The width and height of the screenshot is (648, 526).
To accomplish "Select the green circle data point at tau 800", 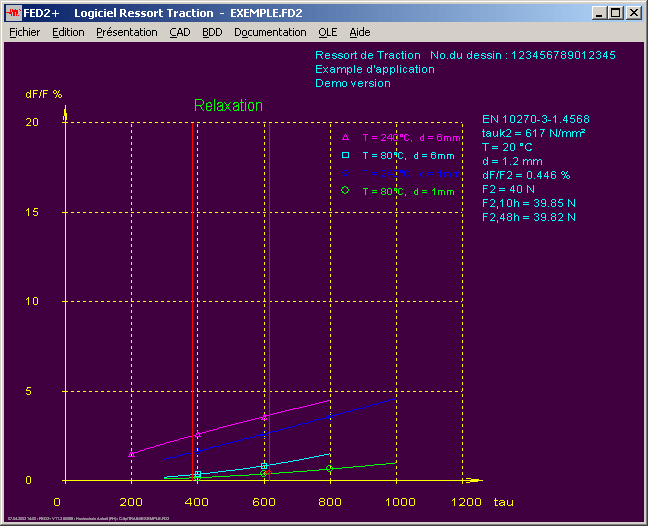I will pyautogui.click(x=329, y=468).
